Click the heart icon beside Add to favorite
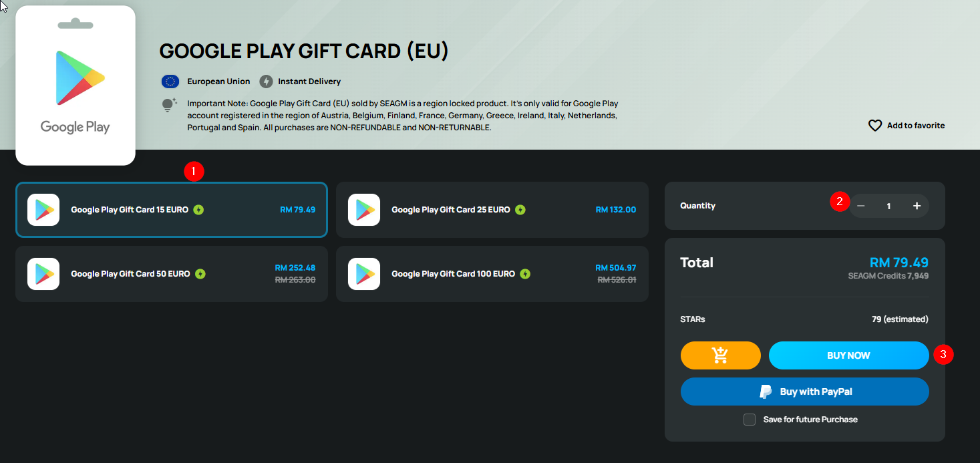The height and width of the screenshot is (463, 980). coord(875,126)
